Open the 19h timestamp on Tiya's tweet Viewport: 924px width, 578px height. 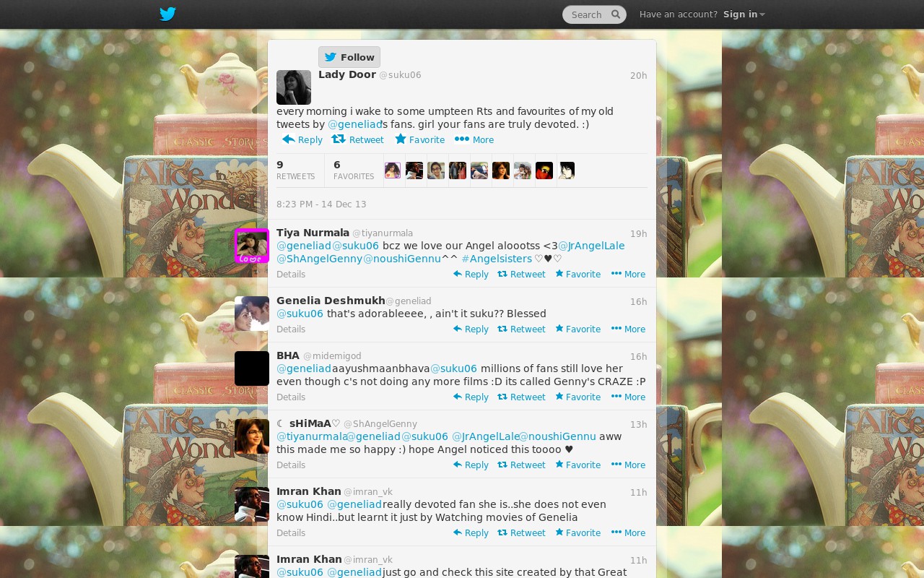point(638,234)
